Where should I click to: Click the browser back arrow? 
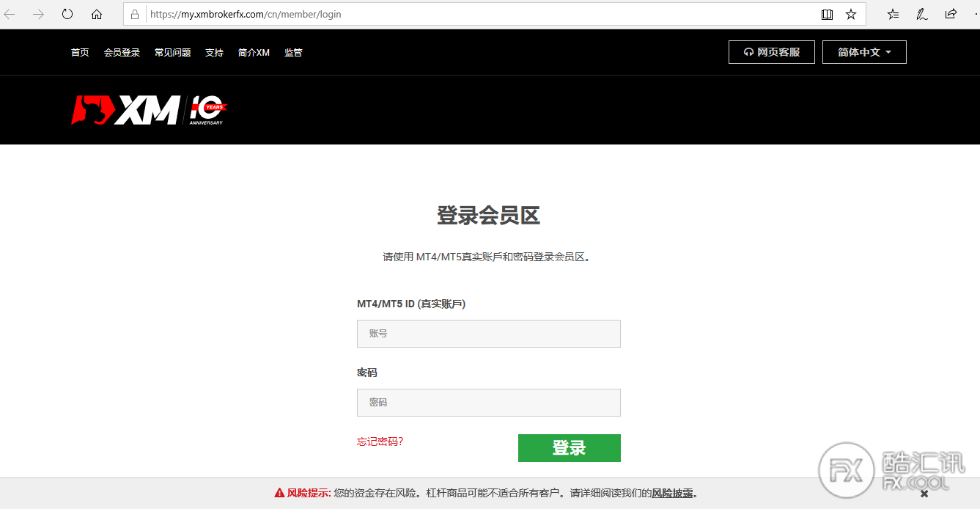(x=10, y=14)
